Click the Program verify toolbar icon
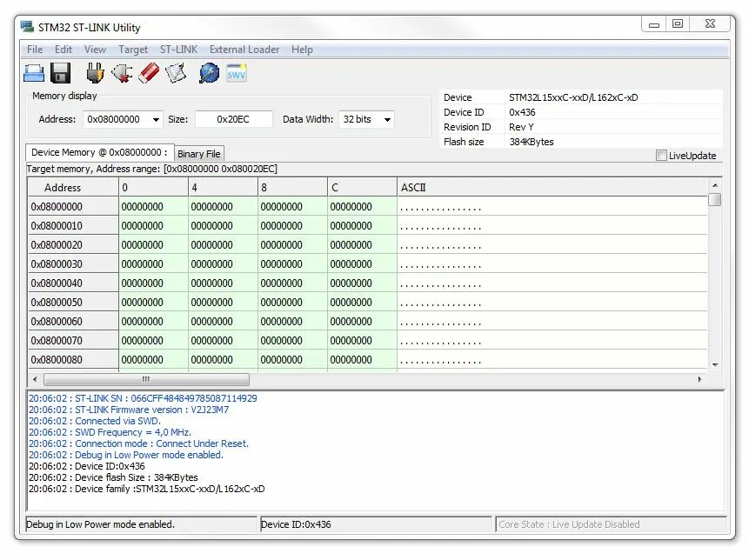 (x=176, y=74)
